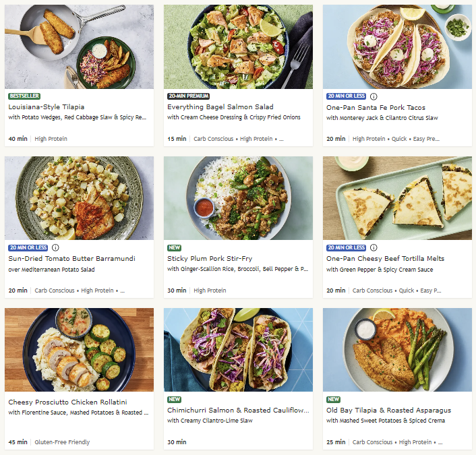
Task: Select One-Pan Cheesy Beef Tortilla Melts title
Action: pyautogui.click(x=385, y=258)
